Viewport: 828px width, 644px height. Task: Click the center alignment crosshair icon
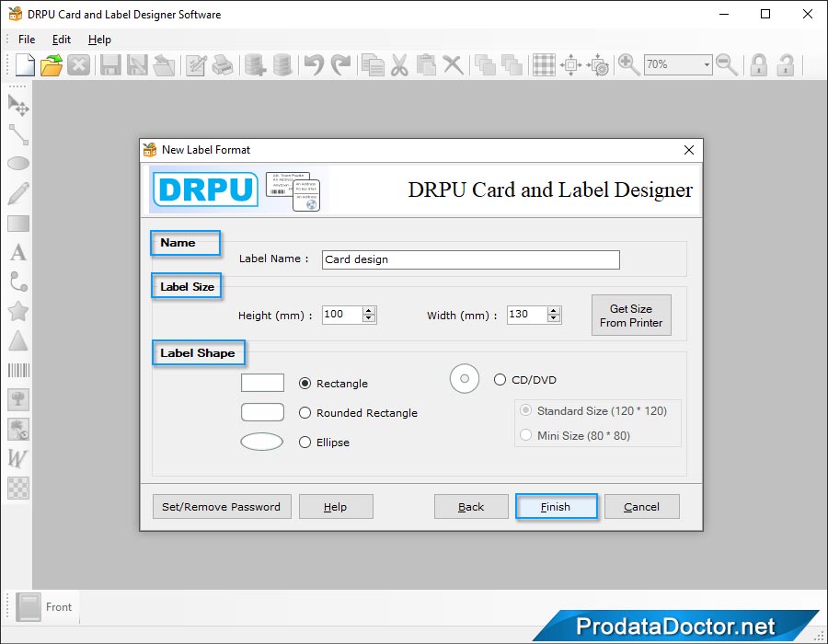(x=570, y=65)
